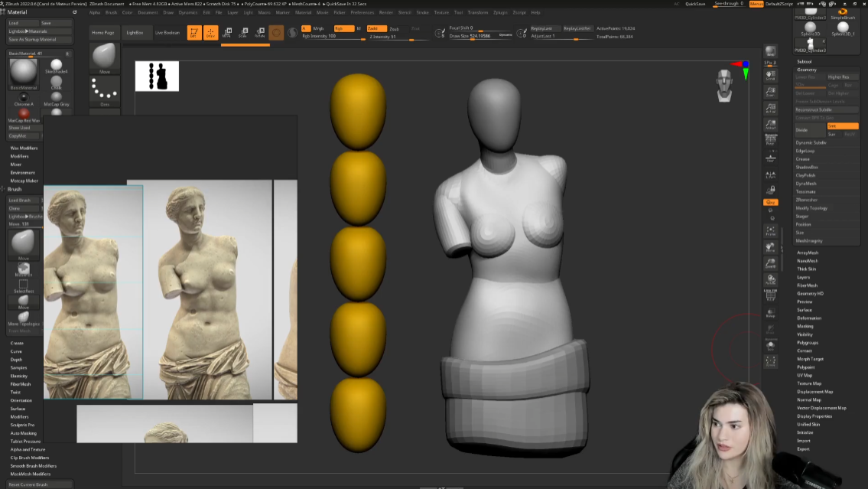Image resolution: width=868 pixels, height=489 pixels.
Task: Open the Alpha menu
Action: tap(95, 12)
